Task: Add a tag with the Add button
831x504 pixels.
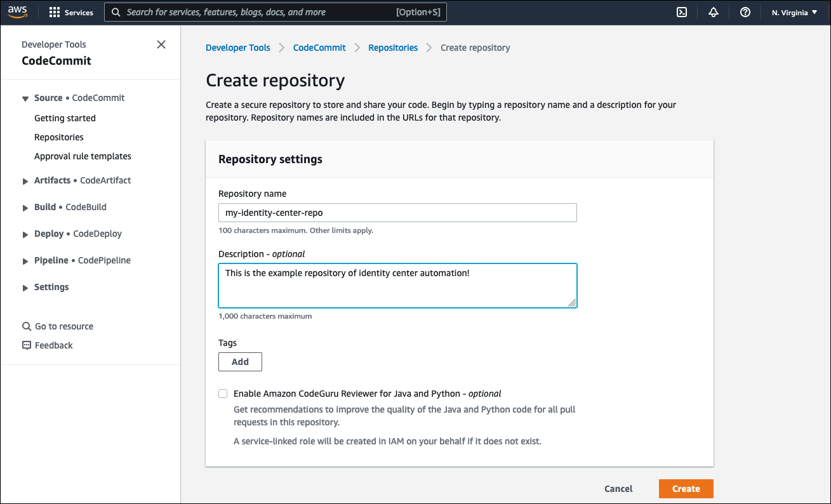Action: pyautogui.click(x=240, y=362)
